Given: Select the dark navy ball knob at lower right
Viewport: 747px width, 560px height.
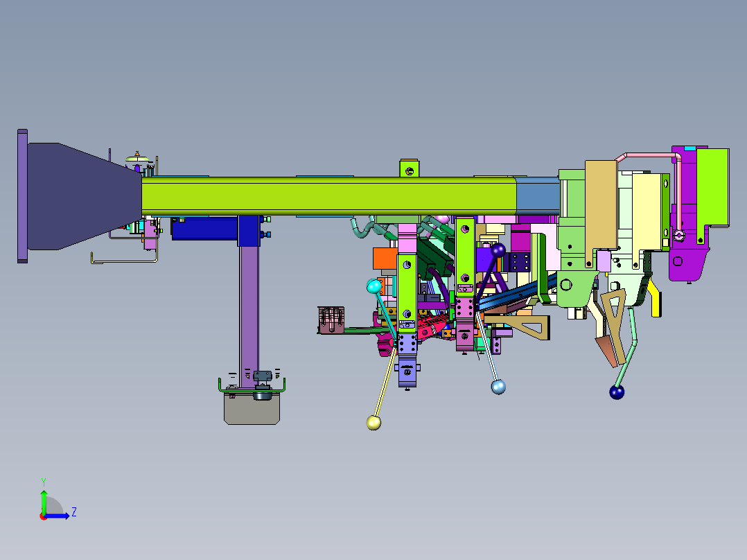Looking at the screenshot, I should 617,392.
